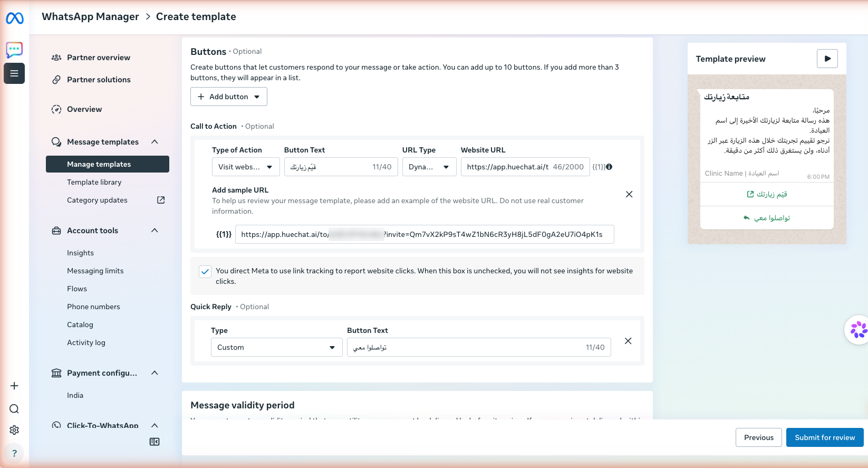Click the sidebar collapse panel icon
868x468 pixels.
(155, 442)
